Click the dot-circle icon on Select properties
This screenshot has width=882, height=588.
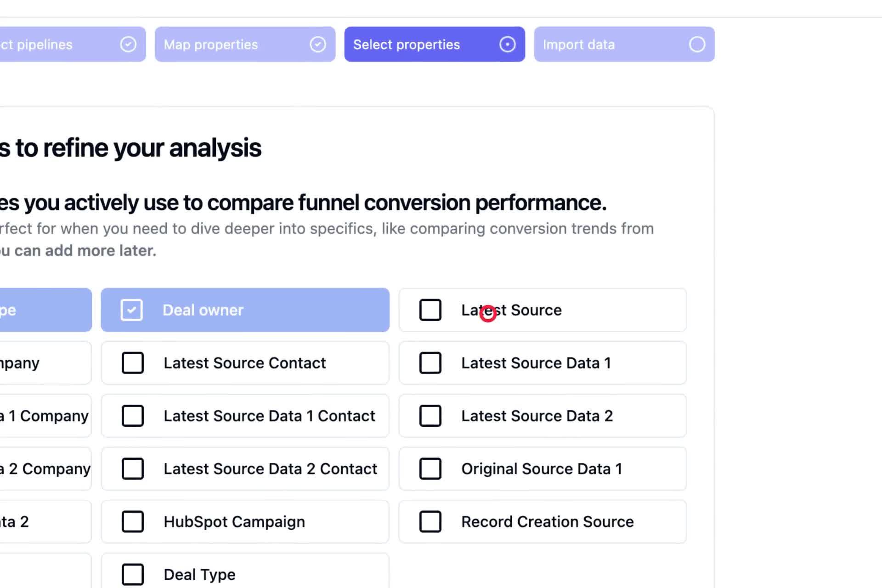point(508,45)
